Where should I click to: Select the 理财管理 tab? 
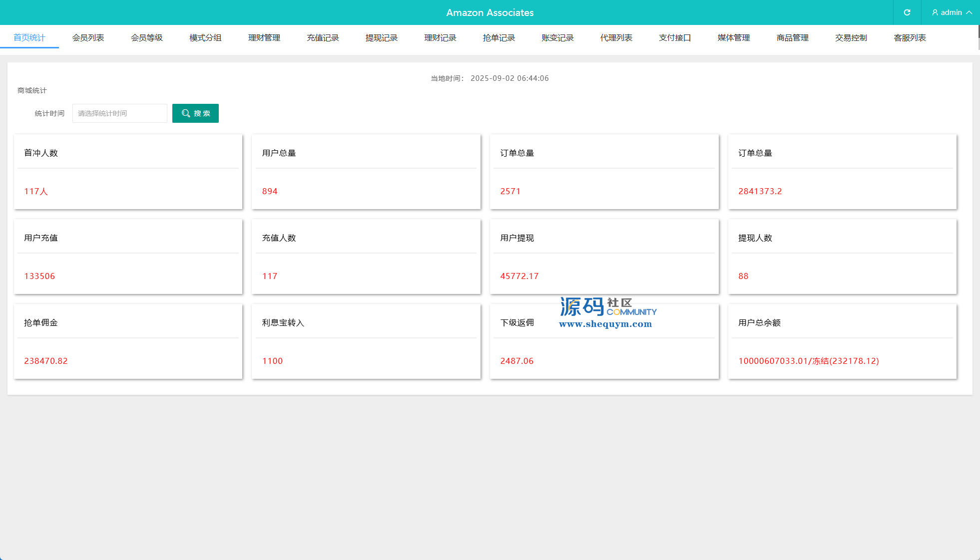pyautogui.click(x=264, y=38)
